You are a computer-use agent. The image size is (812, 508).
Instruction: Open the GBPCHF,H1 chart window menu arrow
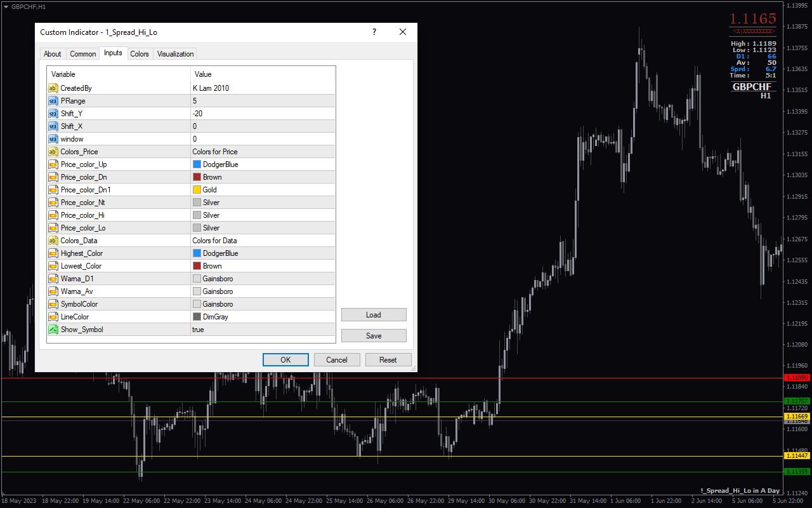coord(6,6)
